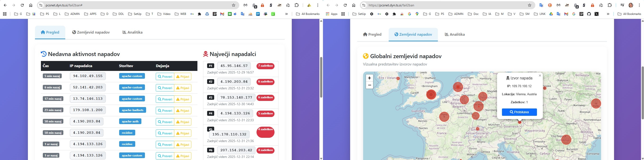Click Prijavi for IP 179.108.1.200
Image resolution: width=644 pixels, height=160 pixels.
[x=183, y=111]
